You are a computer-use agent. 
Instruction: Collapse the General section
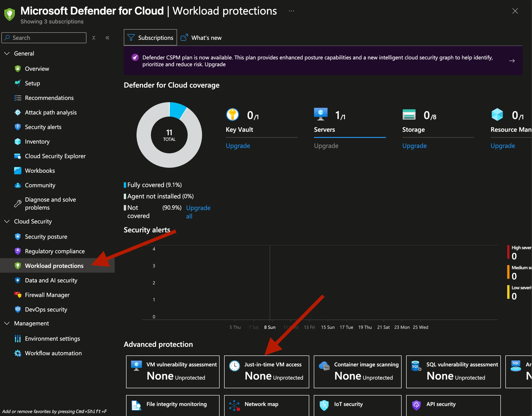point(7,53)
